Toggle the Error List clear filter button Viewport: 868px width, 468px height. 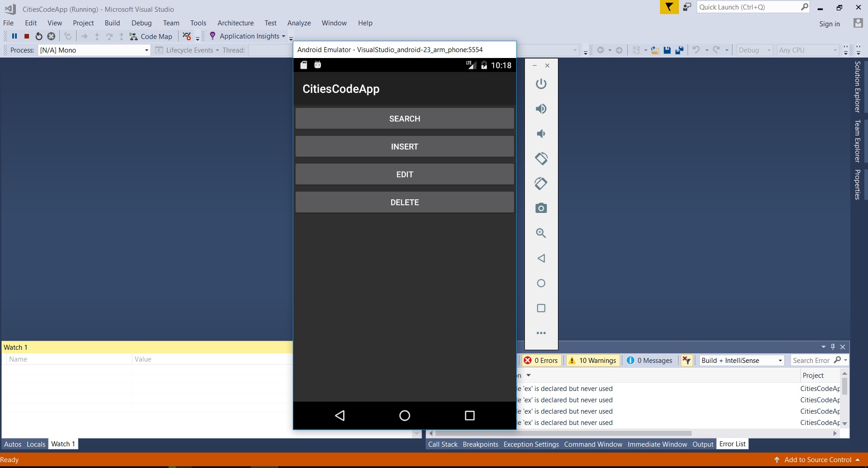tap(687, 361)
